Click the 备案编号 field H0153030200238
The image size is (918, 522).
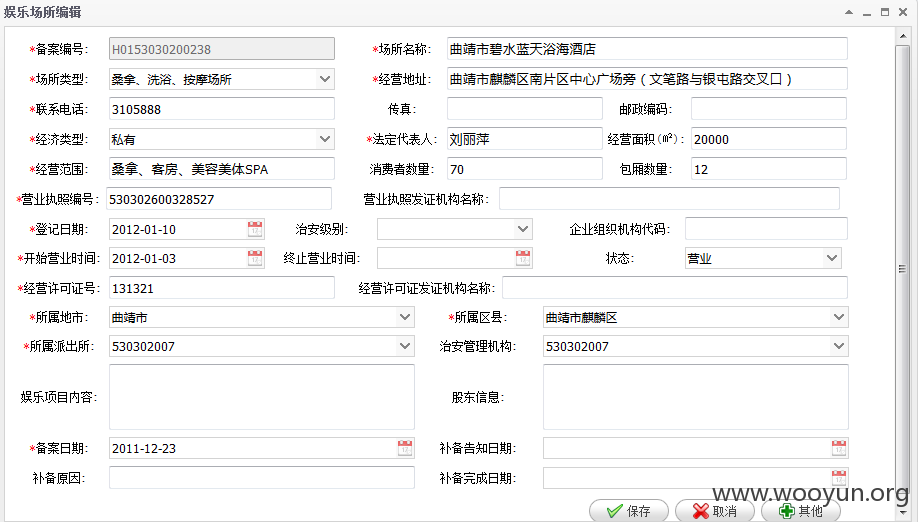(x=222, y=49)
